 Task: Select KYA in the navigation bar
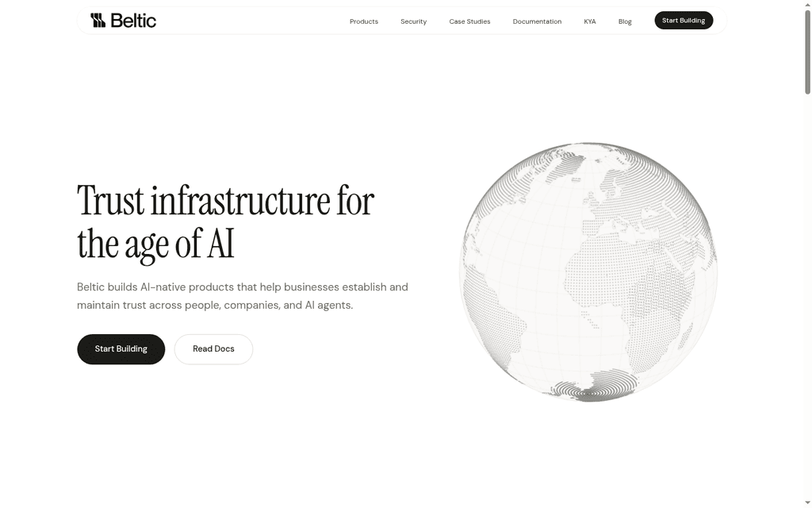589,21
